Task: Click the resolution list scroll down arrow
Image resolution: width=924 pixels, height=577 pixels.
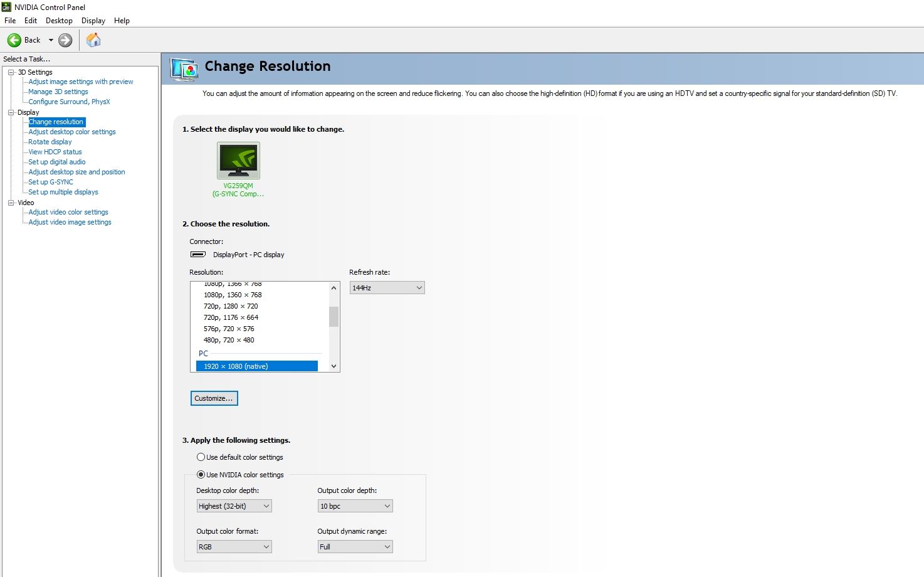Action: (333, 366)
